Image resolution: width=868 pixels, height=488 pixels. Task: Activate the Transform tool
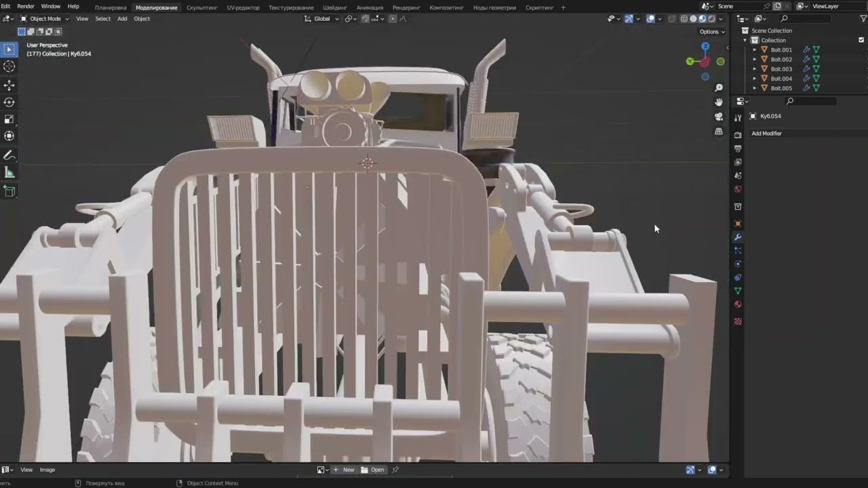click(9, 136)
